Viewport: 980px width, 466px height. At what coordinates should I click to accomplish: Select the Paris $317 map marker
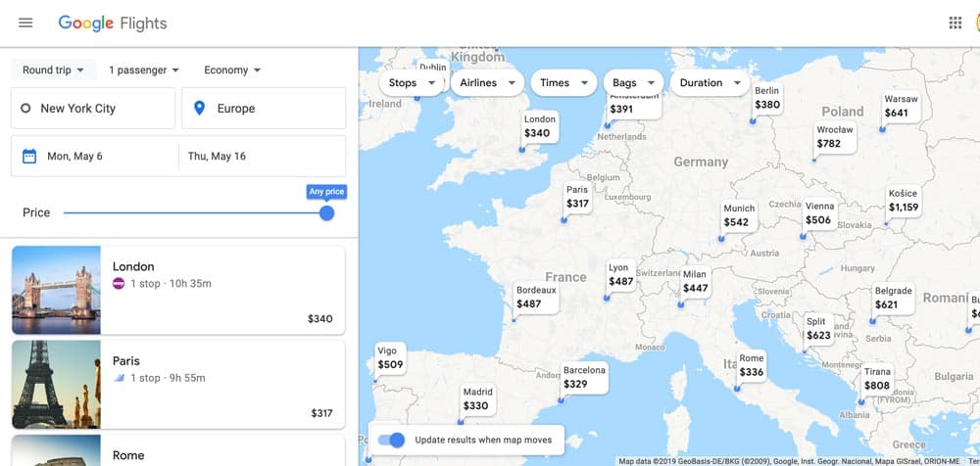[577, 198]
